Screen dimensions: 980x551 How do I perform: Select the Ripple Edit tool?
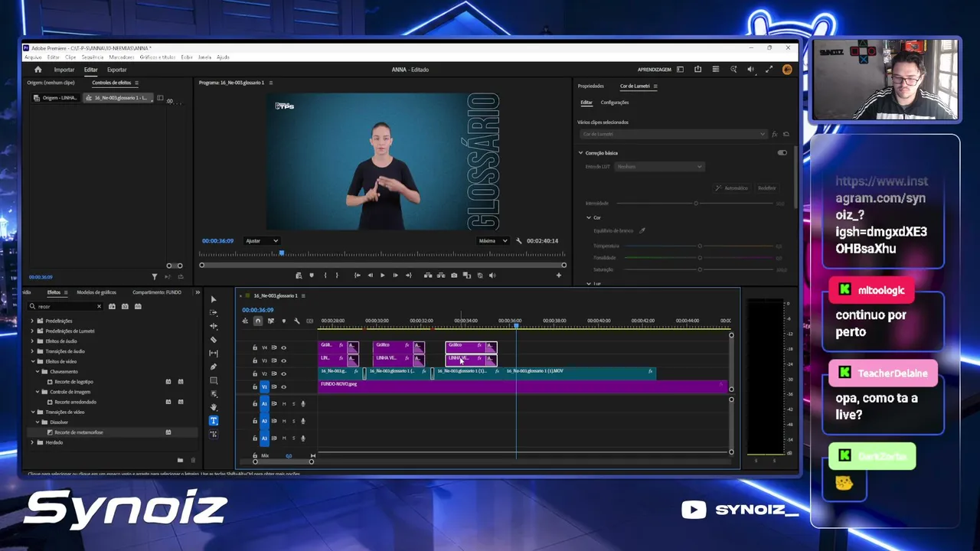[214, 326]
